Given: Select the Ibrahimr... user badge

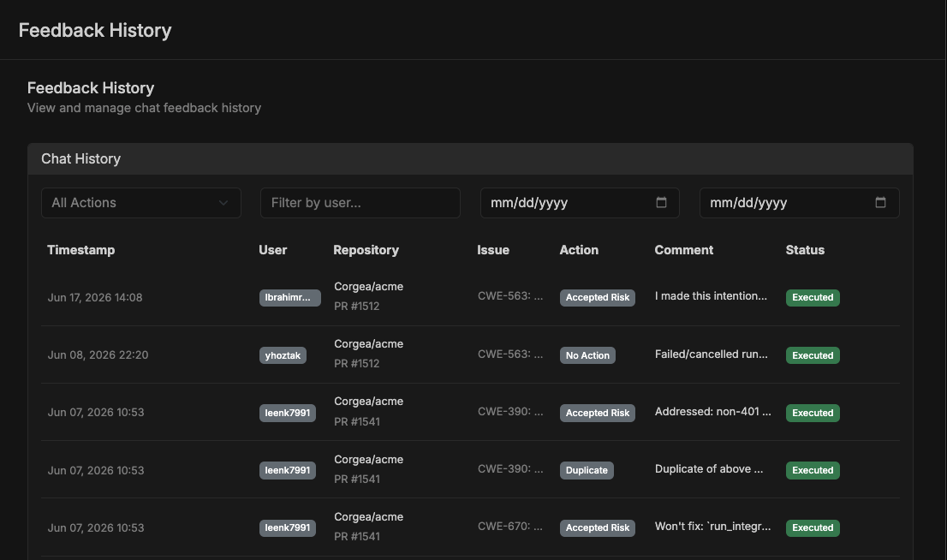Looking at the screenshot, I should click(290, 298).
